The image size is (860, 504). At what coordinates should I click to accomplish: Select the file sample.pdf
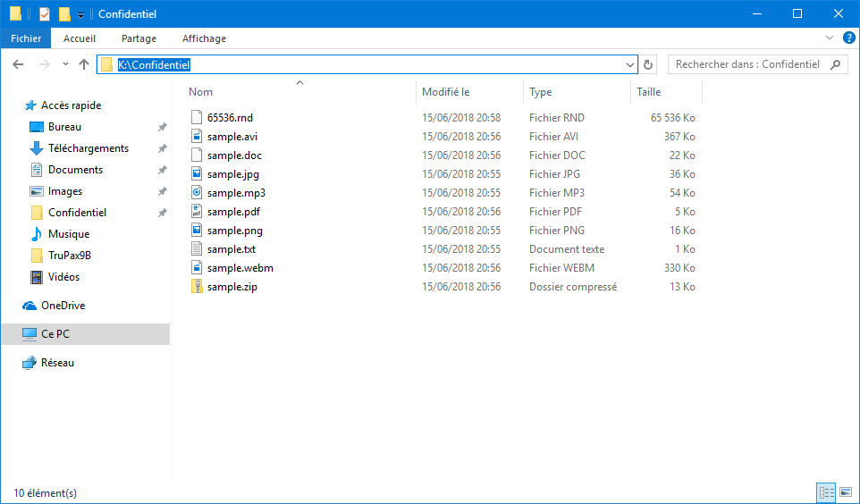tap(233, 212)
